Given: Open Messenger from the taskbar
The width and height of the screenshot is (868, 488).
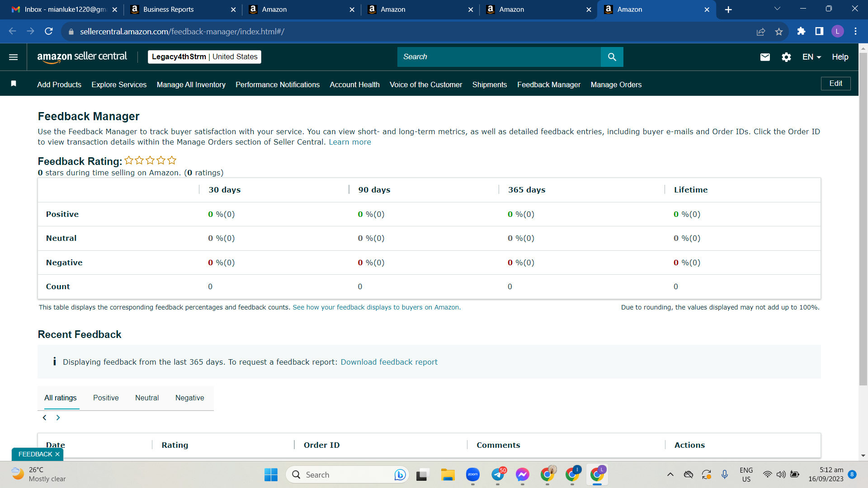Looking at the screenshot, I should pos(523,474).
